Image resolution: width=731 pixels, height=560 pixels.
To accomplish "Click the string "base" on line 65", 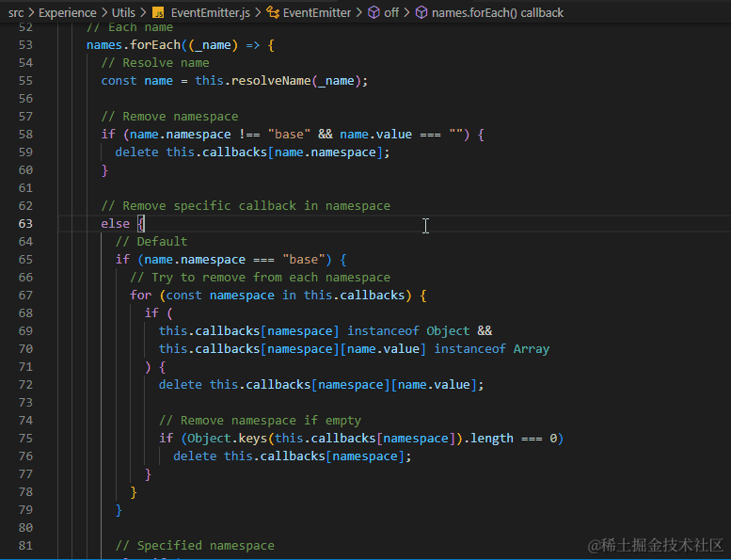I will (x=304, y=260).
